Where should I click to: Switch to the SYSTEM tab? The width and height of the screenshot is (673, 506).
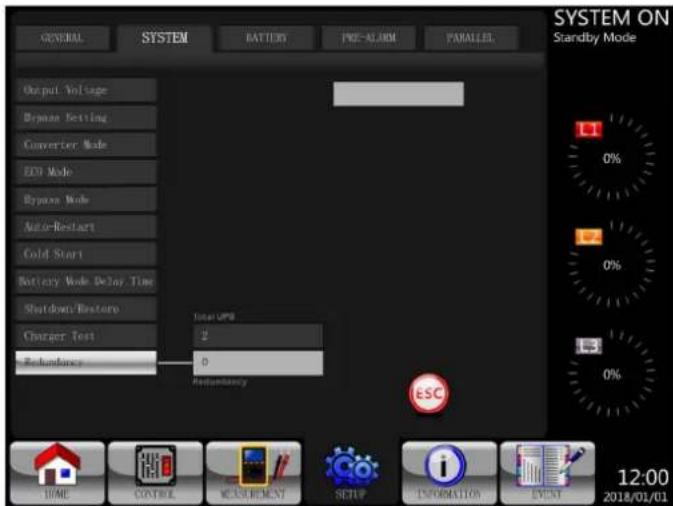(x=165, y=38)
